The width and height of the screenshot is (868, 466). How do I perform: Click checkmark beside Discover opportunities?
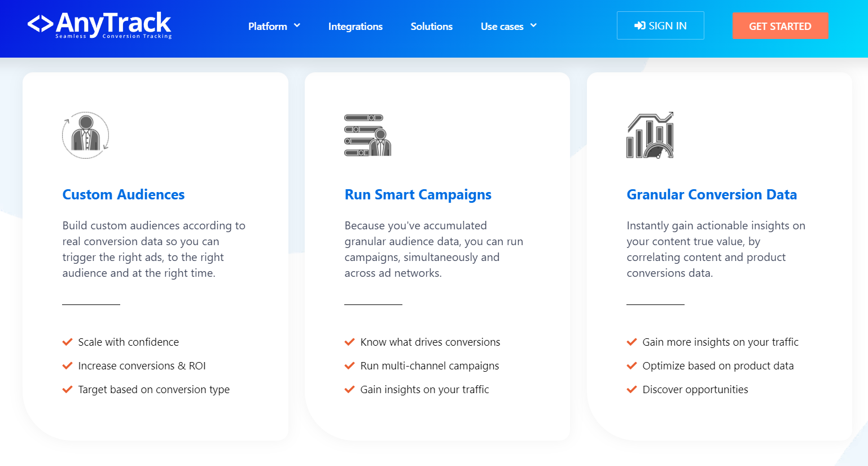632,389
